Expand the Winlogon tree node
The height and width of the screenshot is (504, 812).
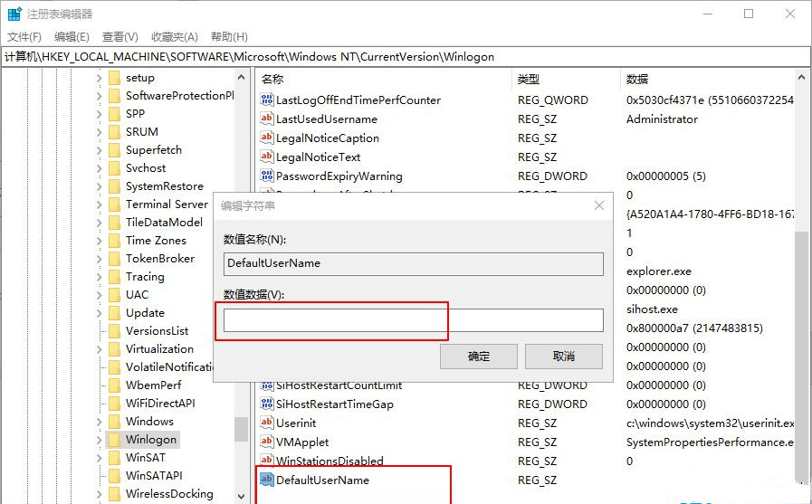pos(99,440)
